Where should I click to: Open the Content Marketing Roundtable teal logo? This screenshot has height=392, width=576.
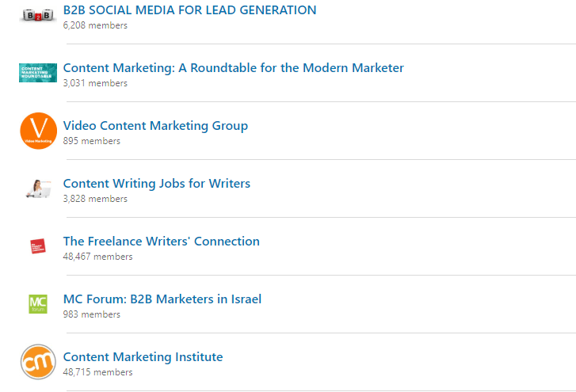(38, 73)
